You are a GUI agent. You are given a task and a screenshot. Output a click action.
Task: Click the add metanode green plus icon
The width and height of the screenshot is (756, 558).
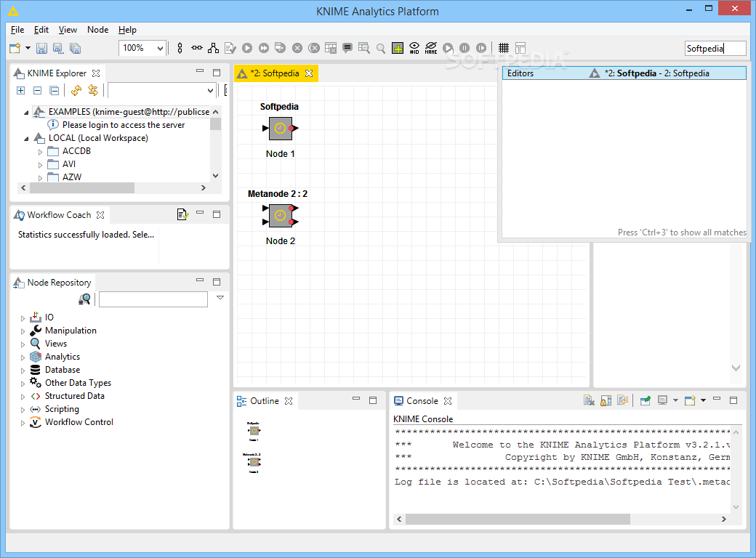(x=398, y=48)
